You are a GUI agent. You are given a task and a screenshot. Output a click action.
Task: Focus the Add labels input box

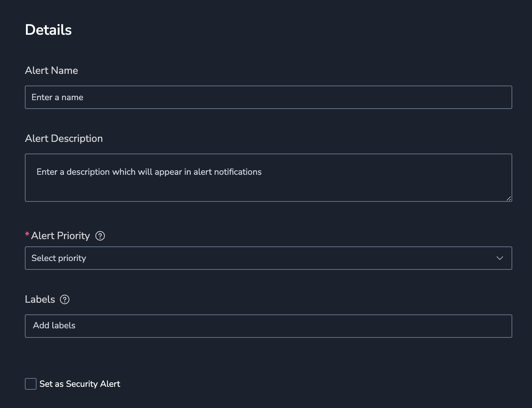[x=269, y=326]
